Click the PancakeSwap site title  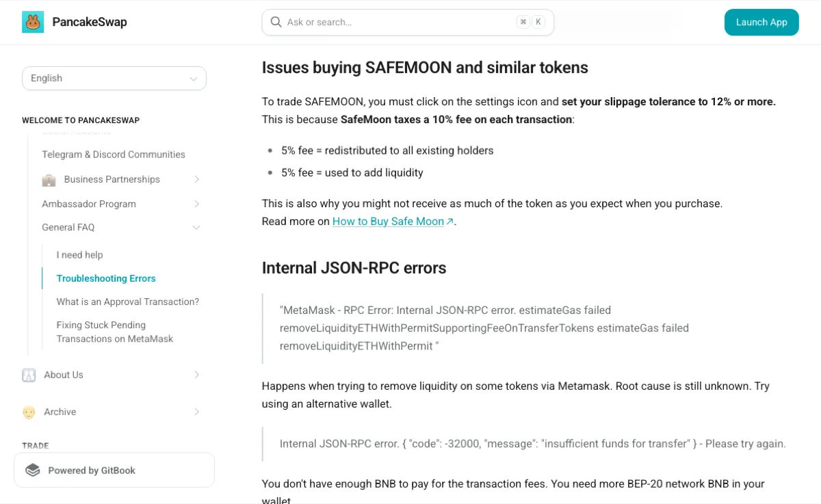click(90, 22)
